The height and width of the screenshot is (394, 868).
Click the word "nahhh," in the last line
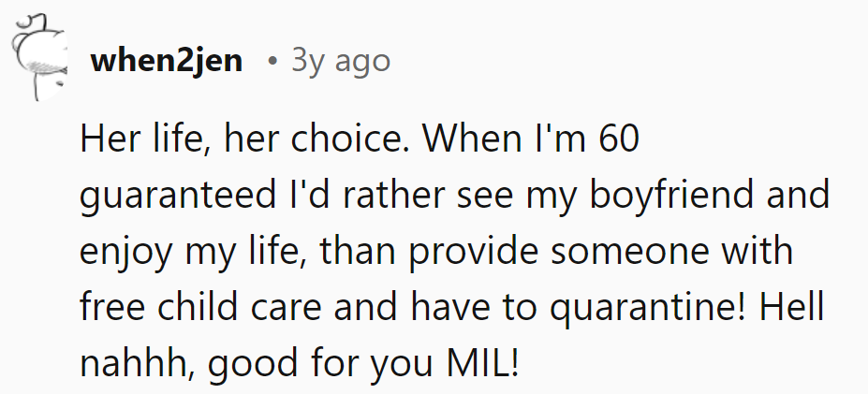137,361
